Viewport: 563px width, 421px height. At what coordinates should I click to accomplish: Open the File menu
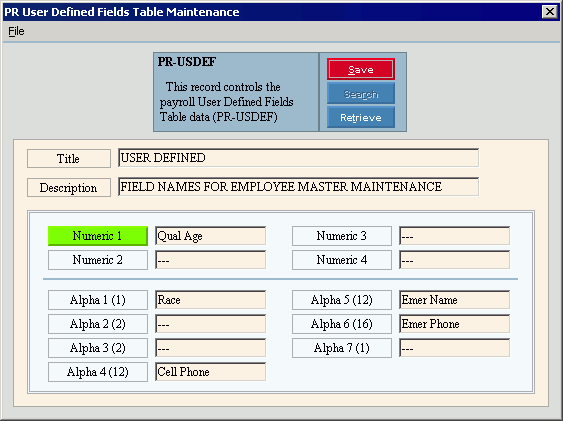16,32
